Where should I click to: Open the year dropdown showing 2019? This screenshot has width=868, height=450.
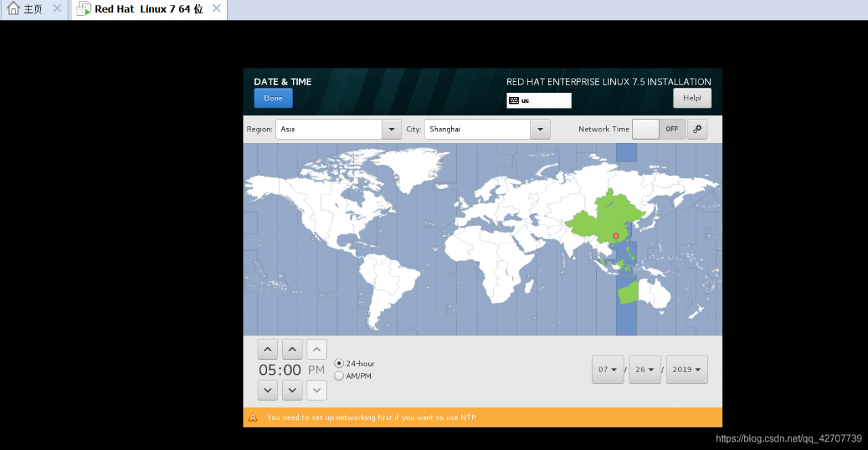pos(687,369)
